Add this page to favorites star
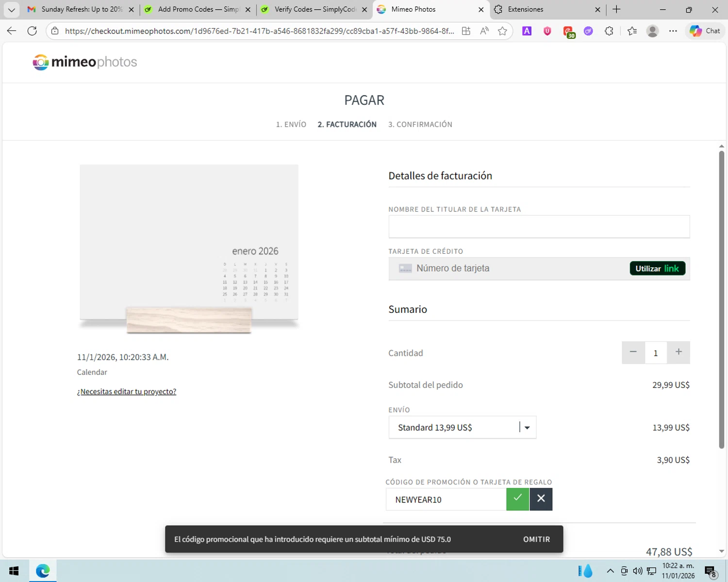Image resolution: width=728 pixels, height=582 pixels. pyautogui.click(x=502, y=31)
